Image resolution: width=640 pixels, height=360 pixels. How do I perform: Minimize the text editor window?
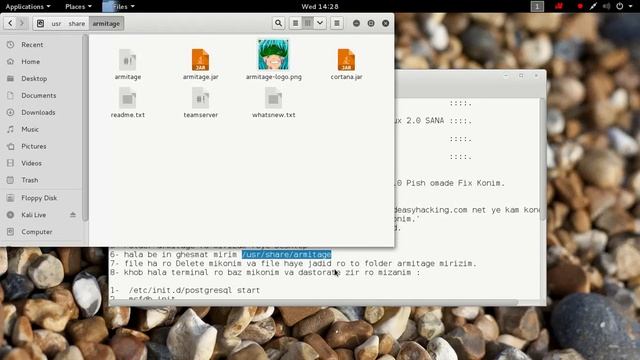[x=506, y=76]
